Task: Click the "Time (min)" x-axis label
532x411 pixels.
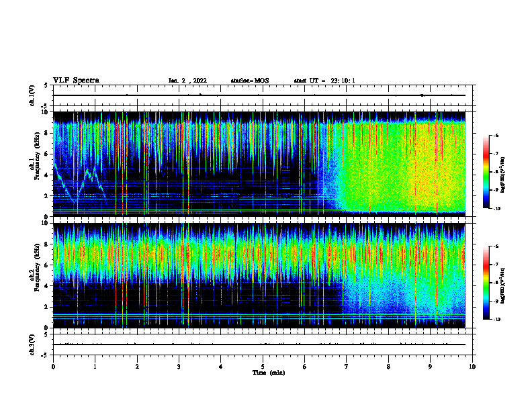Action: click(x=269, y=373)
